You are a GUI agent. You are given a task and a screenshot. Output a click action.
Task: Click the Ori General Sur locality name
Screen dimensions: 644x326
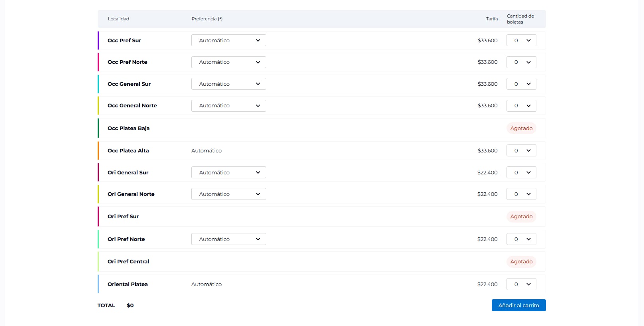pyautogui.click(x=128, y=172)
